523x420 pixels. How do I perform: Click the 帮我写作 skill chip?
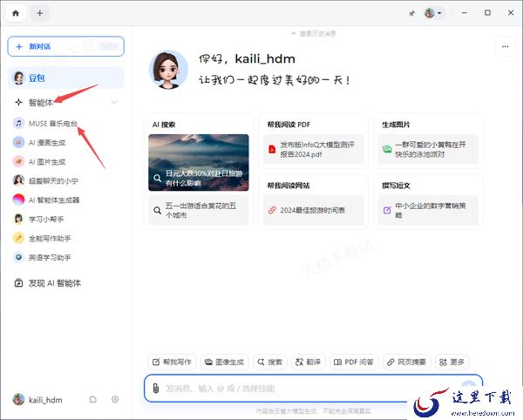coord(172,362)
